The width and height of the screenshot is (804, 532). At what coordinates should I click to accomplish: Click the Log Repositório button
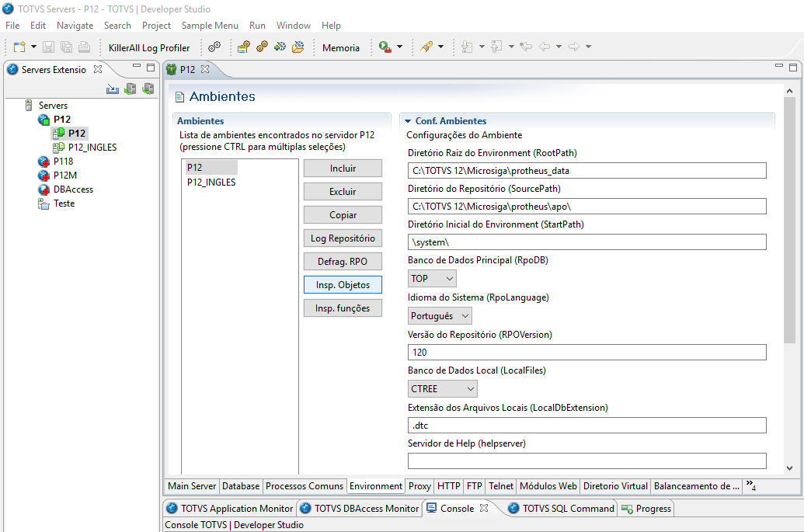tap(343, 238)
